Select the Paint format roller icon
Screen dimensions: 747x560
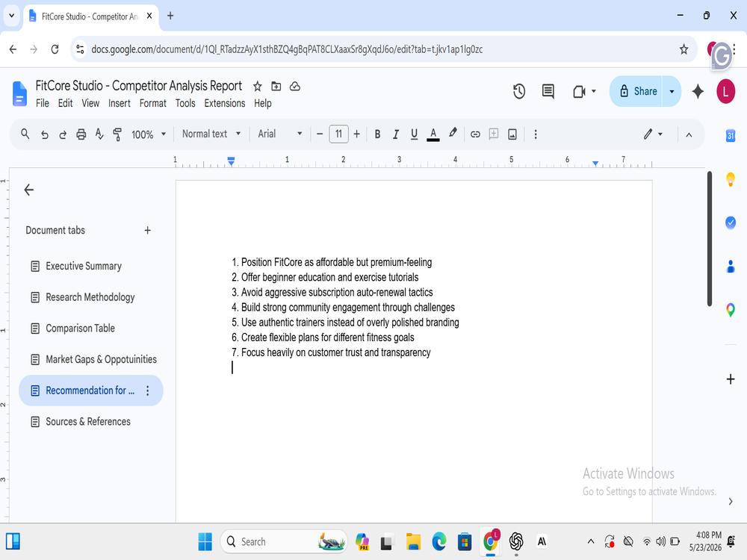[117, 134]
